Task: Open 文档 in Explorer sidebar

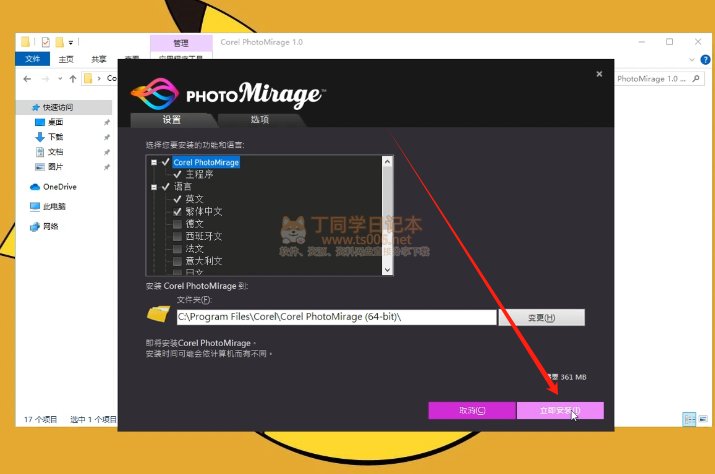Action: pyautogui.click(x=56, y=152)
